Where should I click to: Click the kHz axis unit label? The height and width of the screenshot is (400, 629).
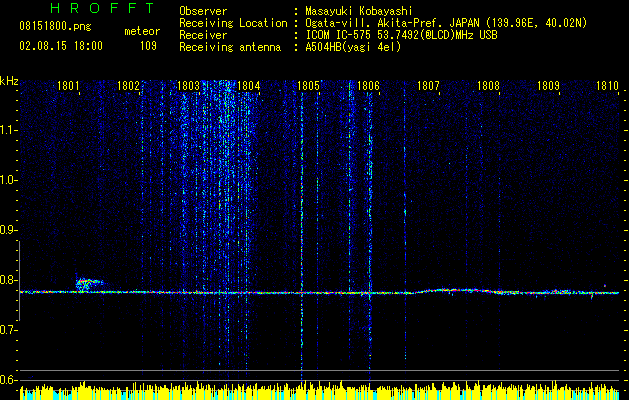[x=9, y=81]
